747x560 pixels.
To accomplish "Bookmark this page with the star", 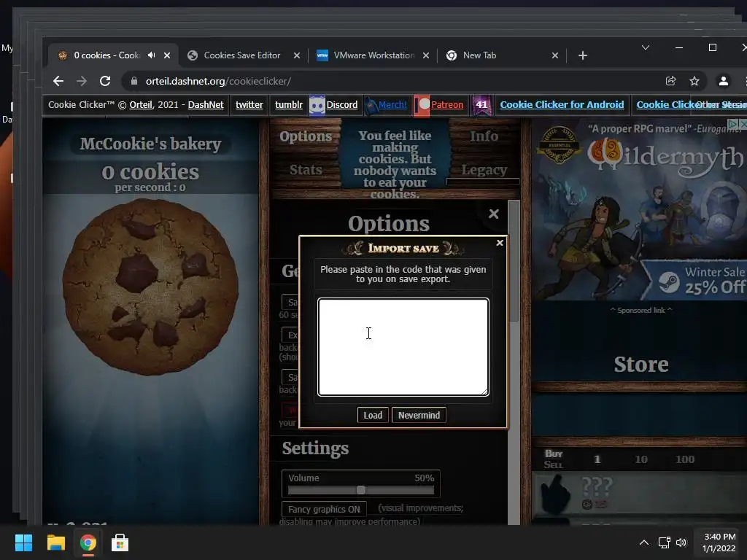I will coord(694,81).
